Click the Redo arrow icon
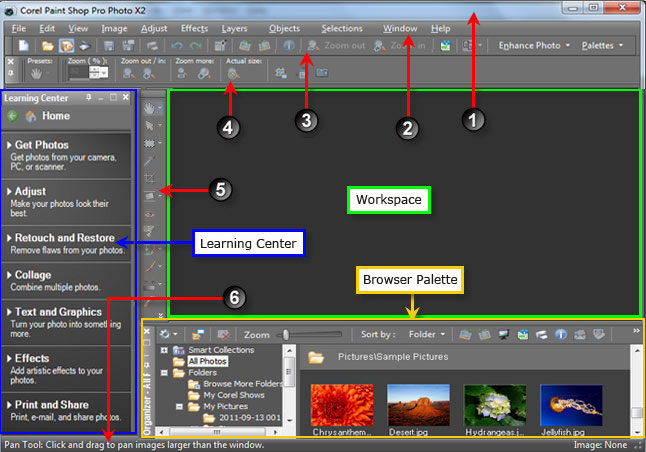Screen dimensions: 646x452 [x=195, y=46]
